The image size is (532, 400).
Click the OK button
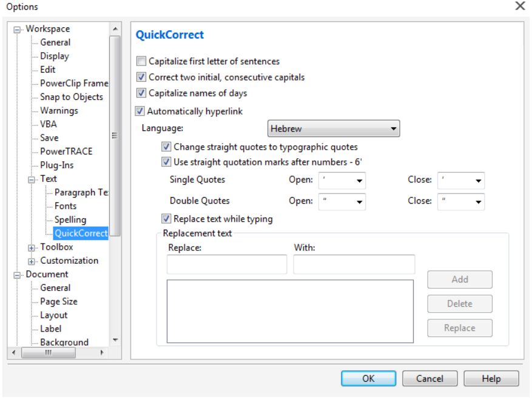click(368, 378)
